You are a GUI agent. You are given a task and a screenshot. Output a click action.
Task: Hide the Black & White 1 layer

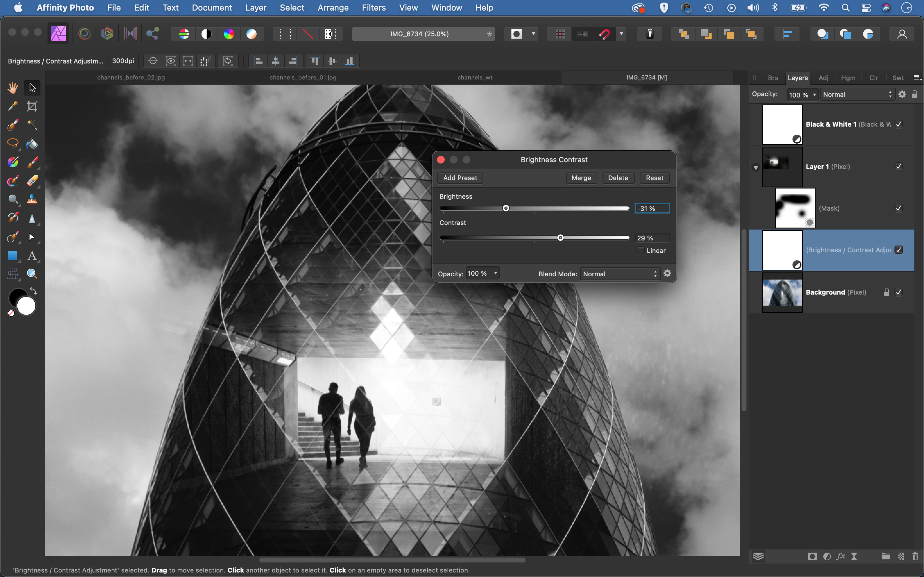[898, 124]
